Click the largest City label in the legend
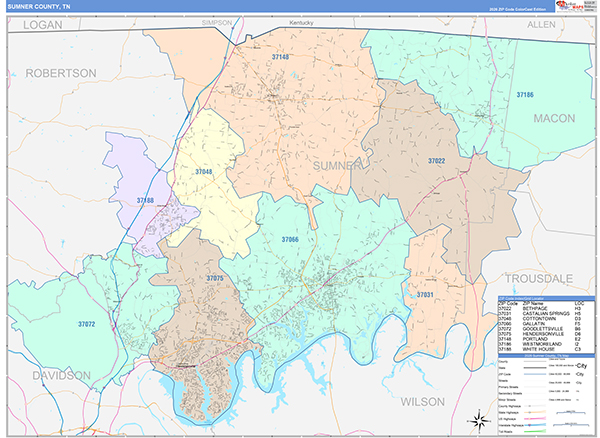 click(x=581, y=366)
